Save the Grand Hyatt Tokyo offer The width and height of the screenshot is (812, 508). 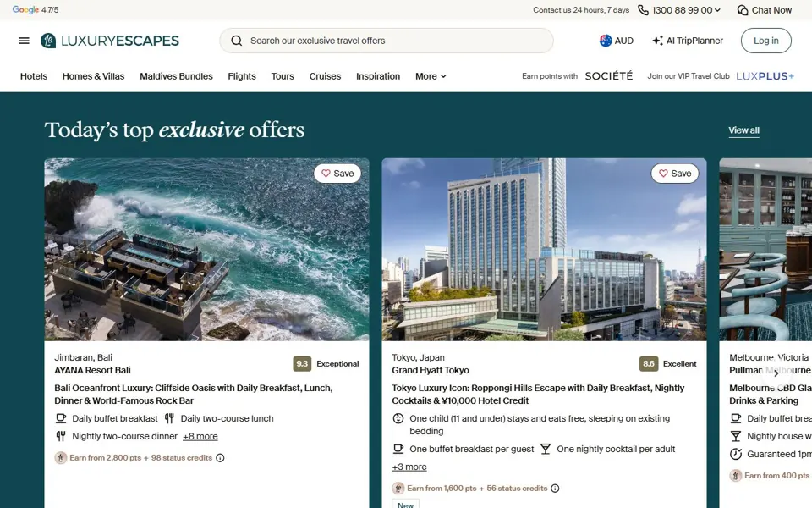pyautogui.click(x=675, y=173)
